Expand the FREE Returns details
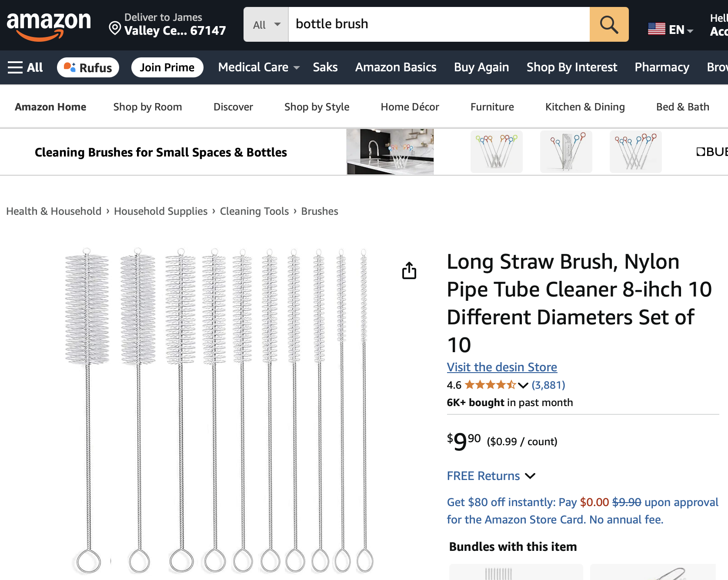Viewport: 728px width, 580px height. coord(491,476)
